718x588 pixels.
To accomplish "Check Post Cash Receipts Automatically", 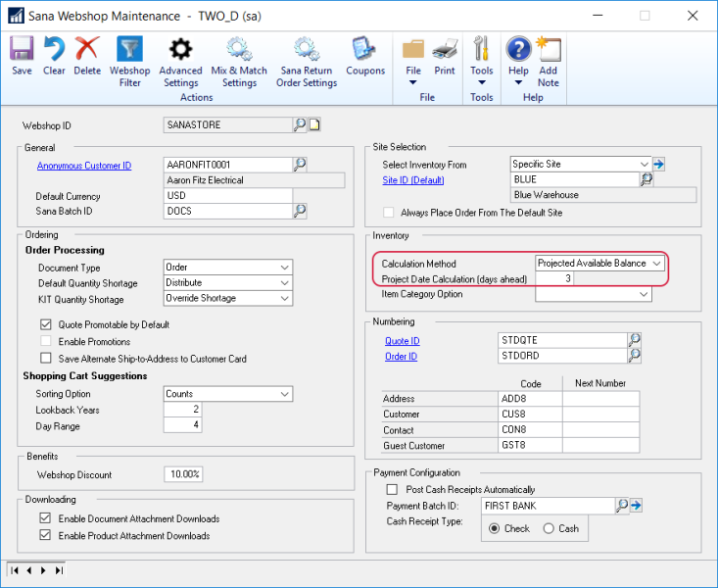I will click(392, 489).
